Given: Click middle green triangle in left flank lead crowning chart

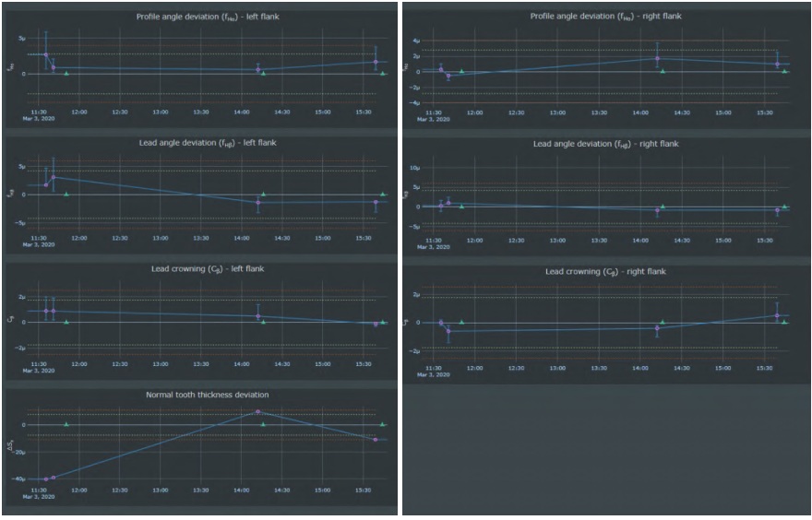Looking at the screenshot, I should (264, 323).
